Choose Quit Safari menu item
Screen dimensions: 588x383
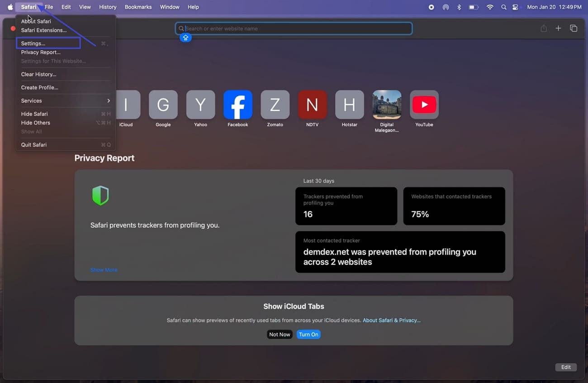click(66, 145)
